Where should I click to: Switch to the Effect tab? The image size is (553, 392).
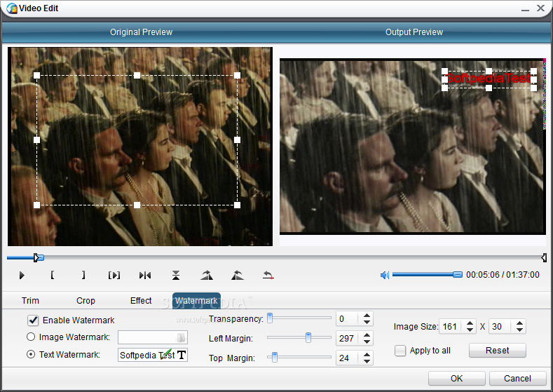click(141, 301)
